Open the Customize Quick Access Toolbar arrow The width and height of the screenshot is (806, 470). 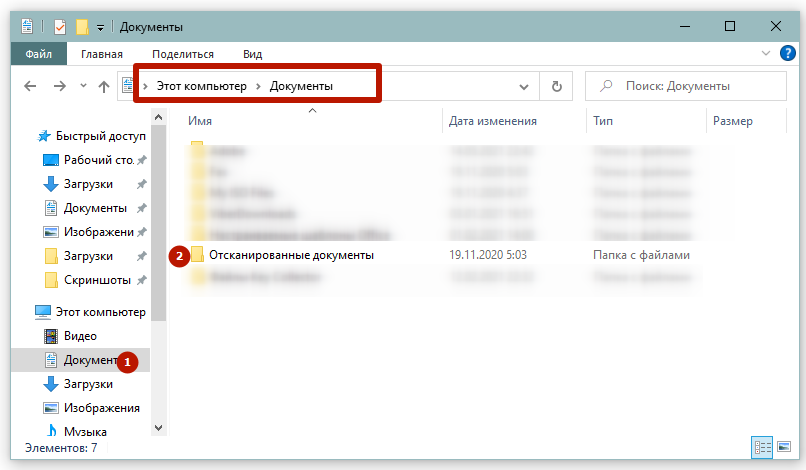point(100,27)
